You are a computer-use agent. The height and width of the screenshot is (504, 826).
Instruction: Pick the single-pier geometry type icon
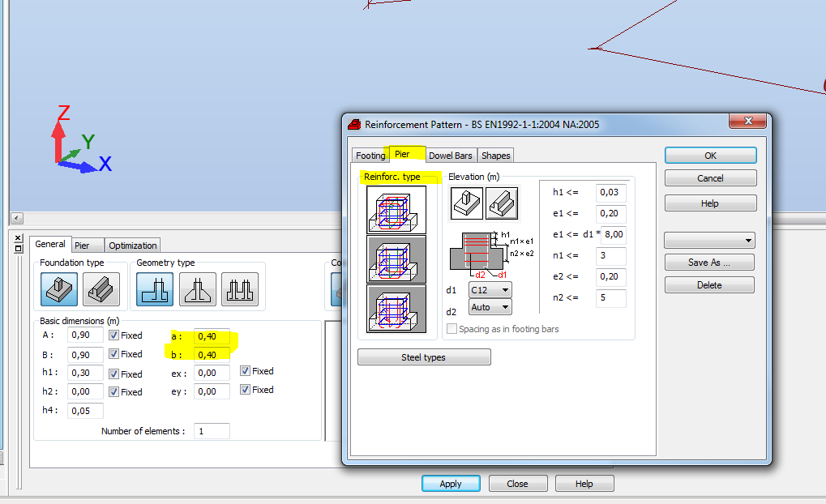154,289
